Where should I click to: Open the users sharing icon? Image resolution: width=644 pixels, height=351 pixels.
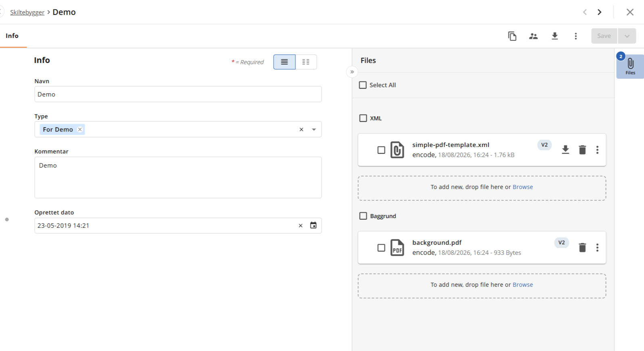point(533,36)
